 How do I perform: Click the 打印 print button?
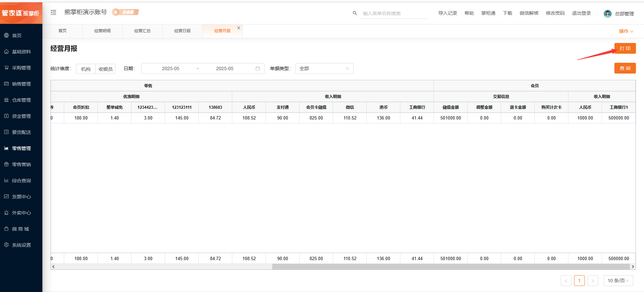click(x=625, y=48)
